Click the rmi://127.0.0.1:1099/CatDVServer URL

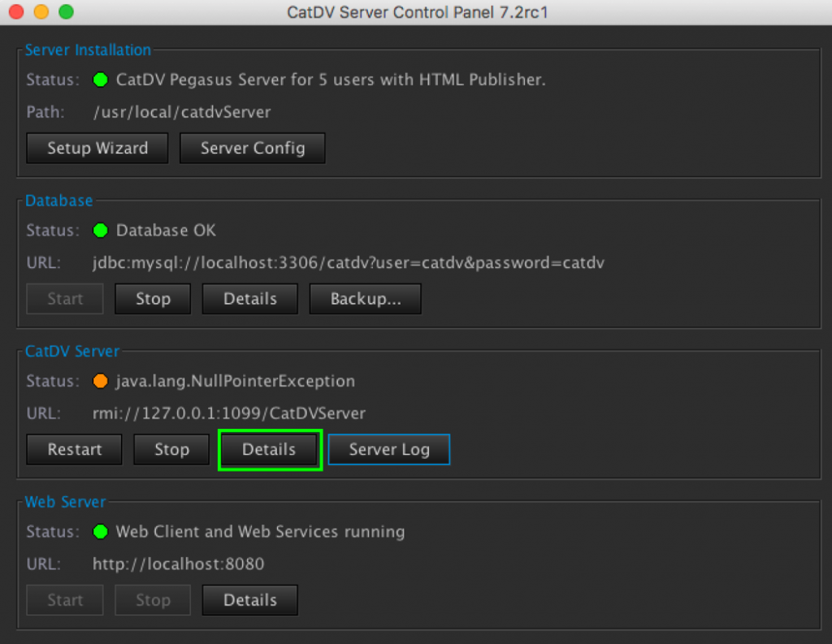pos(229,414)
